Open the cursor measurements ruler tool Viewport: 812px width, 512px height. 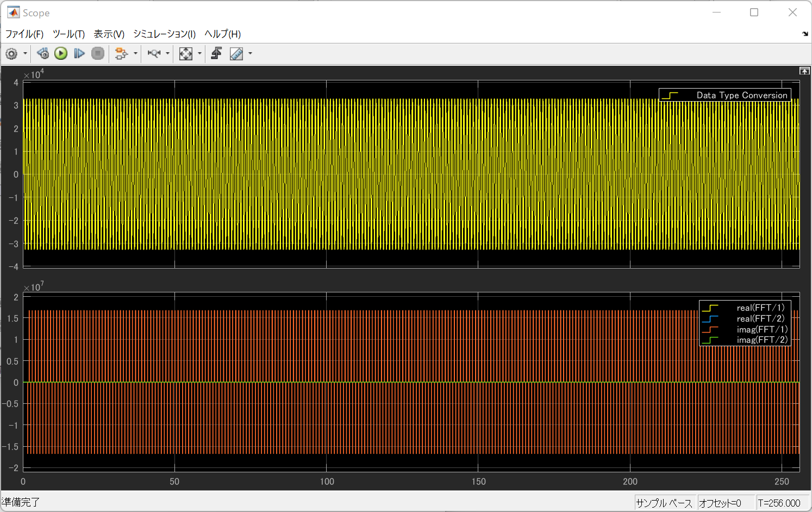(x=236, y=53)
